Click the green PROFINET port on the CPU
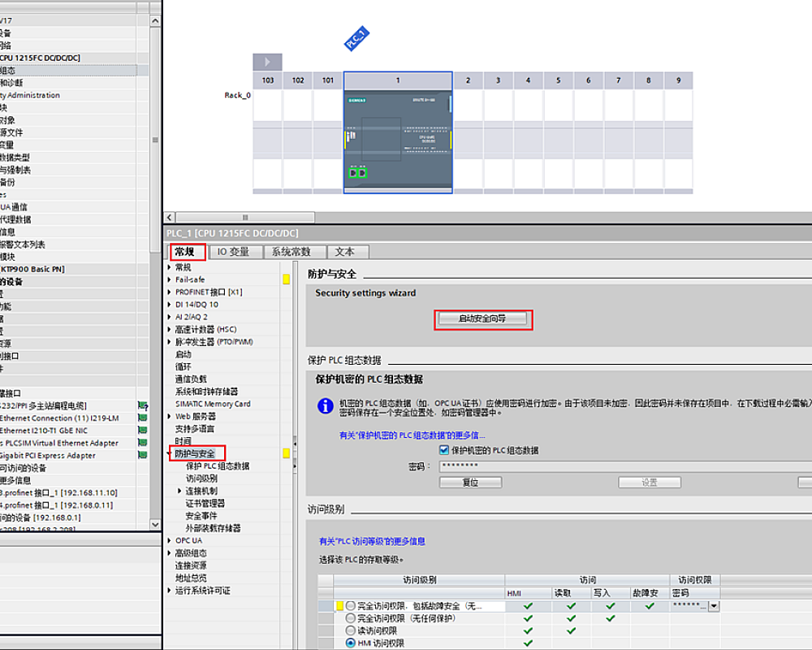 [357, 172]
